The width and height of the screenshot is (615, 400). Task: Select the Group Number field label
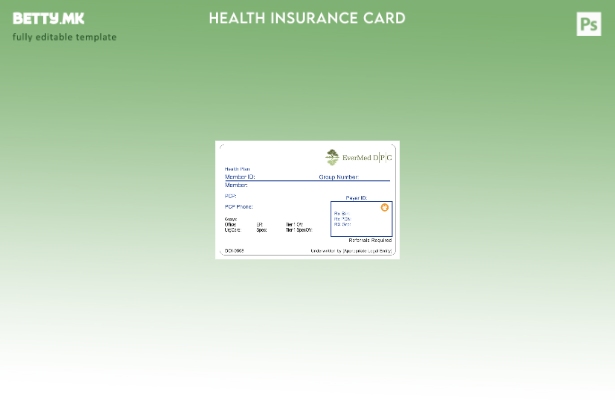pyautogui.click(x=338, y=177)
